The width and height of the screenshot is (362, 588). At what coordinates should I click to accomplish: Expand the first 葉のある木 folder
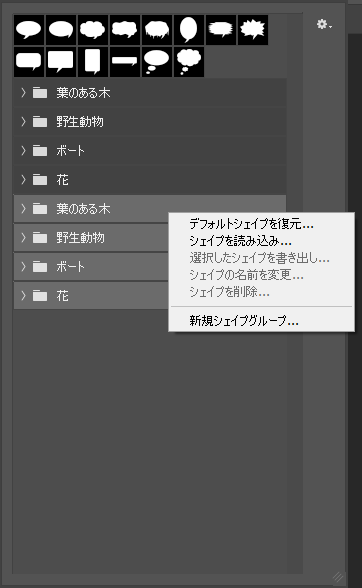(23, 93)
